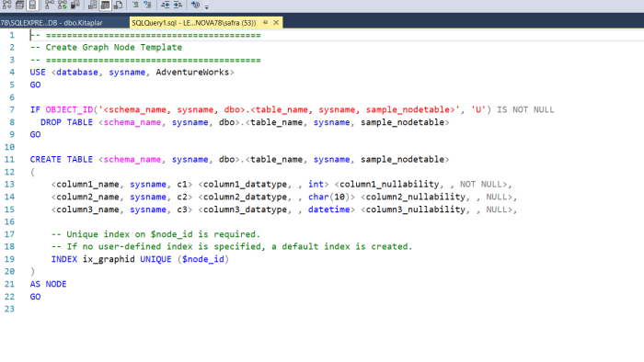
Task: Open toolbar overflow options dropdown arrow
Action: [207, 6]
